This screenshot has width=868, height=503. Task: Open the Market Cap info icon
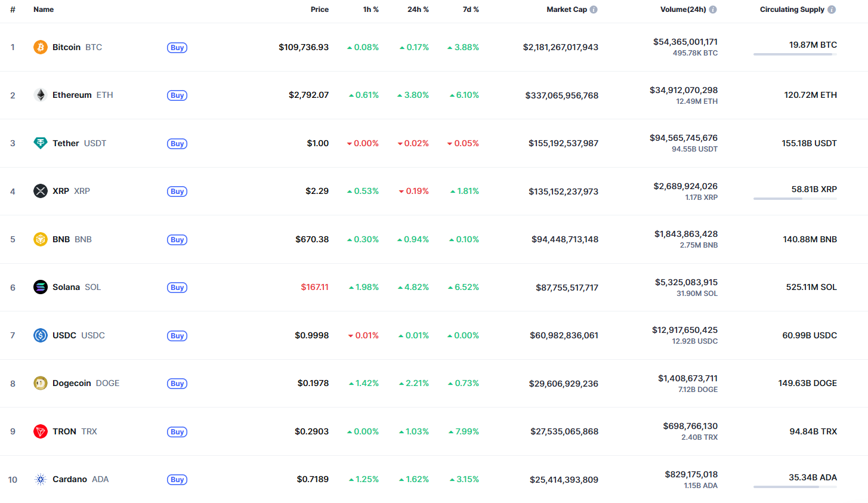(x=594, y=10)
